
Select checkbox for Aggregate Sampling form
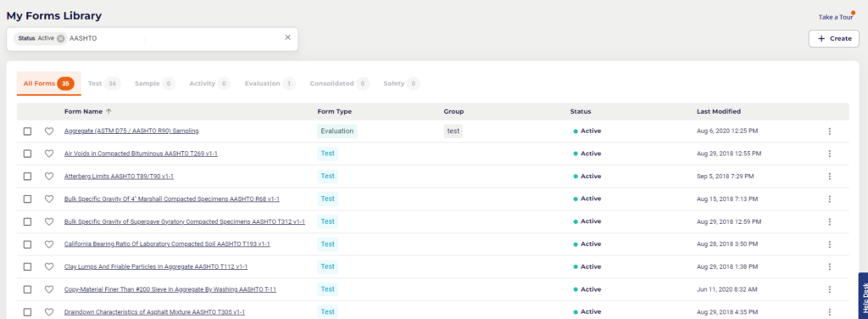[x=27, y=132]
